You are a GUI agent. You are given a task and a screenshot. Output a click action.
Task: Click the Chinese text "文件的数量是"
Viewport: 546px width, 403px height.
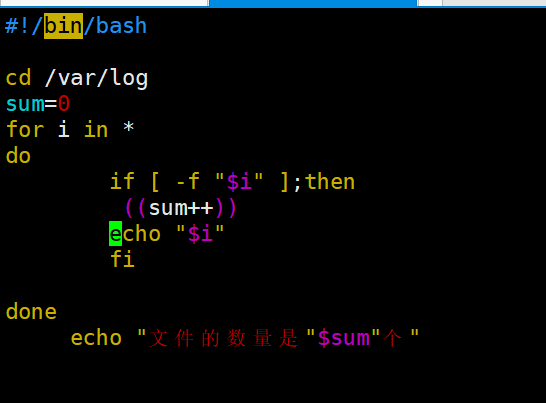pos(224,338)
